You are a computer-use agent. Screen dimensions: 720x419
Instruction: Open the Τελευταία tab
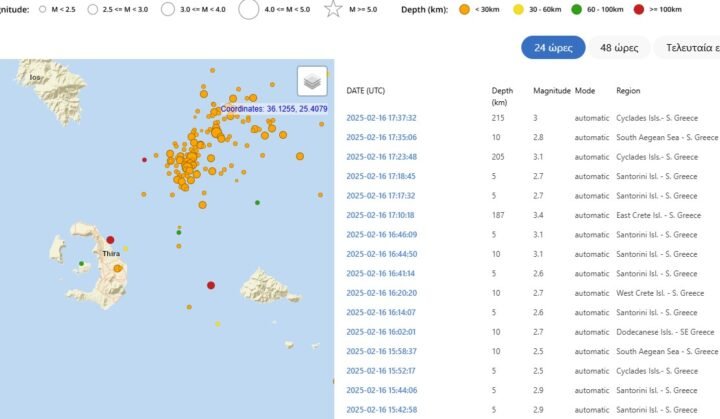click(688, 47)
